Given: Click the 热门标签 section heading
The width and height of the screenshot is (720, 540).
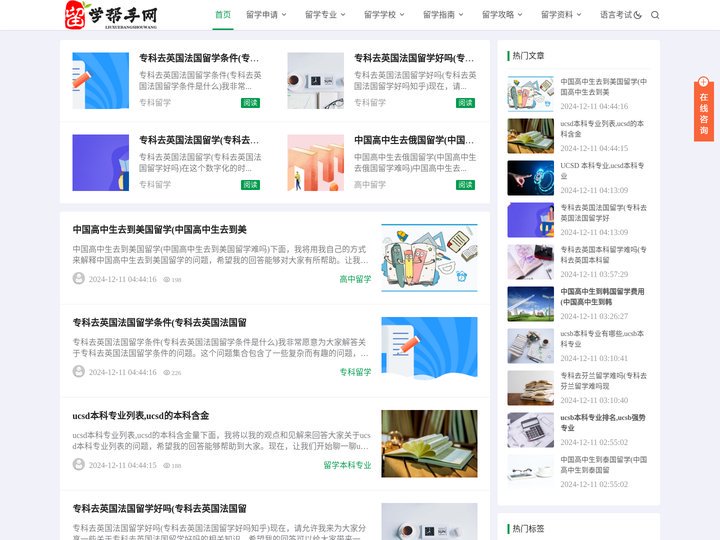Looking at the screenshot, I should pos(528,529).
